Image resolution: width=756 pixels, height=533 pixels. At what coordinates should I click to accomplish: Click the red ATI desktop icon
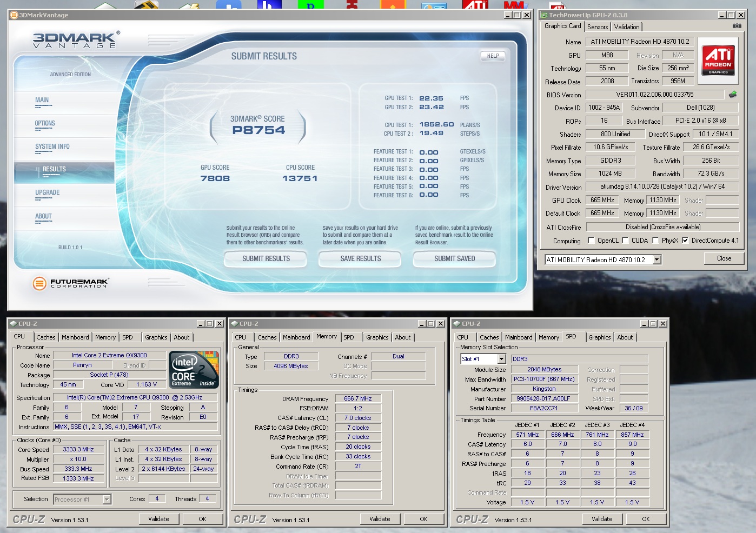coord(475,5)
